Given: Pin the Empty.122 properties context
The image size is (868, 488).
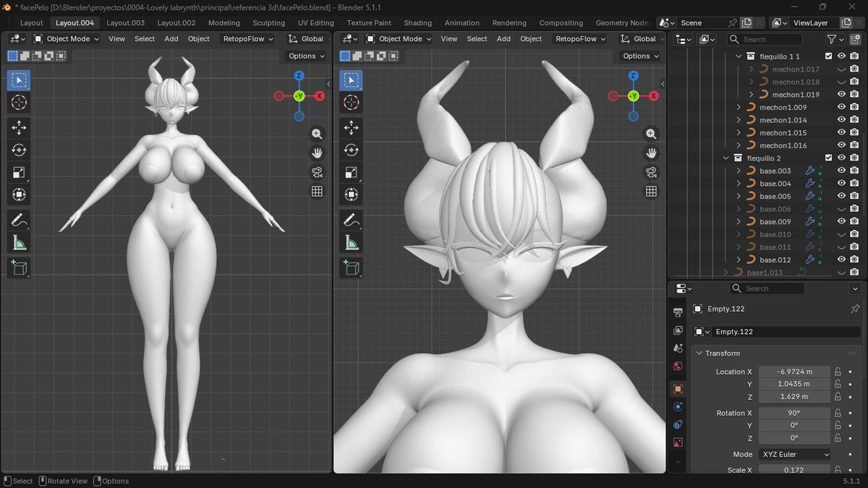Looking at the screenshot, I should click(x=855, y=309).
